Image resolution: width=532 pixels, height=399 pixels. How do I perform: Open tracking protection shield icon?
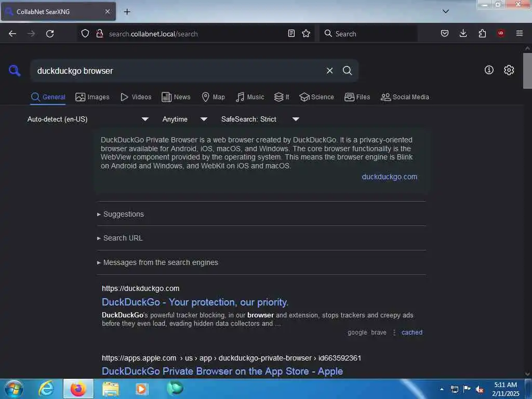click(85, 33)
